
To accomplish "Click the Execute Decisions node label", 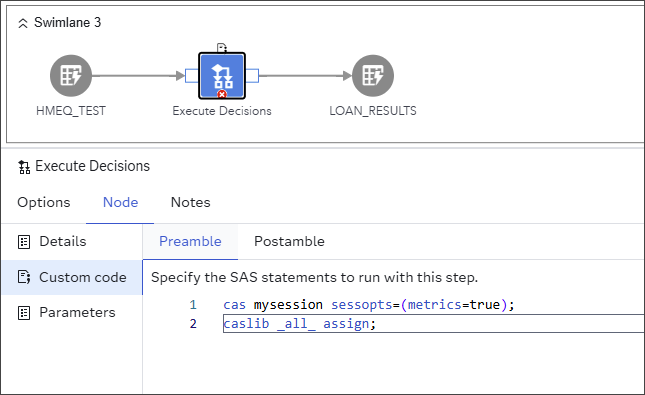I will 222,111.
